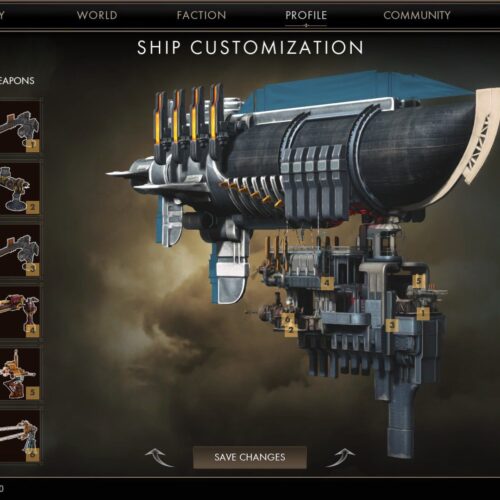Viewport: 500px width, 500px height.
Task: Click gun marker 3 on the ship
Action: click(392, 325)
